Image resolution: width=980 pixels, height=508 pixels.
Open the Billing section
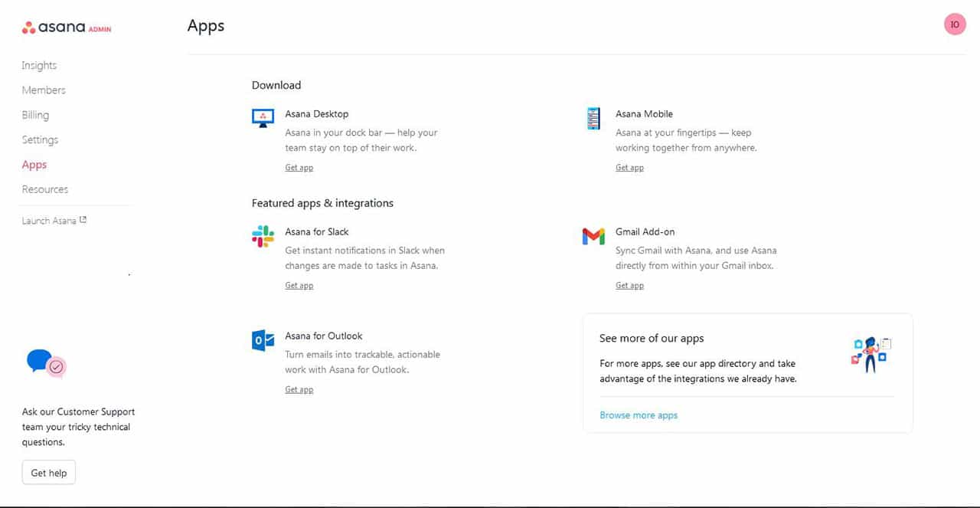click(35, 115)
